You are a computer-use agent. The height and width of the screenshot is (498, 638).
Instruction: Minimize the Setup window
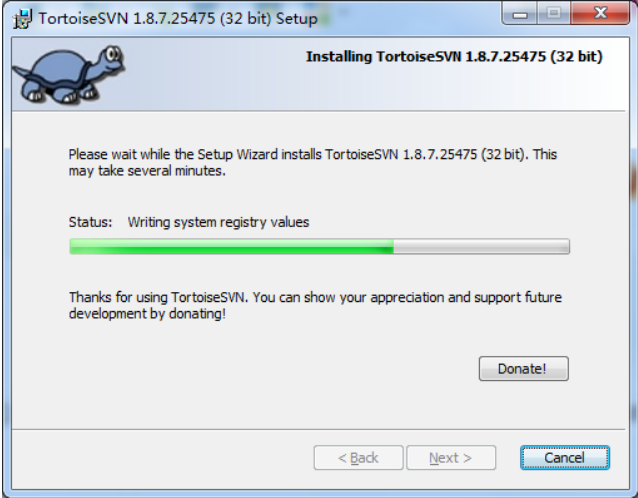tap(520, 14)
